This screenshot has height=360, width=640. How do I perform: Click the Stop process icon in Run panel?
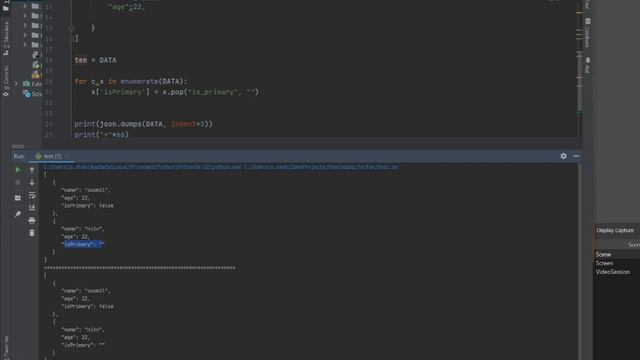click(x=18, y=182)
